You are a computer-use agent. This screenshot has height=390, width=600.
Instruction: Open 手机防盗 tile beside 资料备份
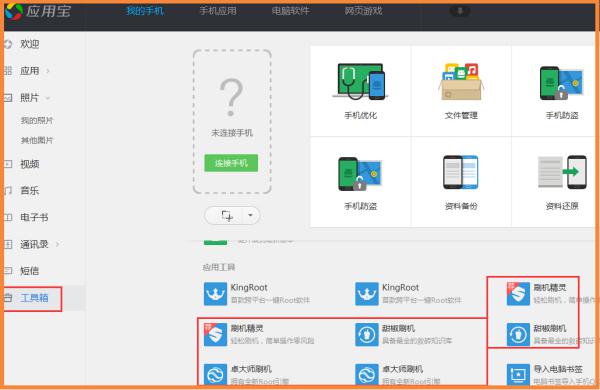(x=360, y=182)
